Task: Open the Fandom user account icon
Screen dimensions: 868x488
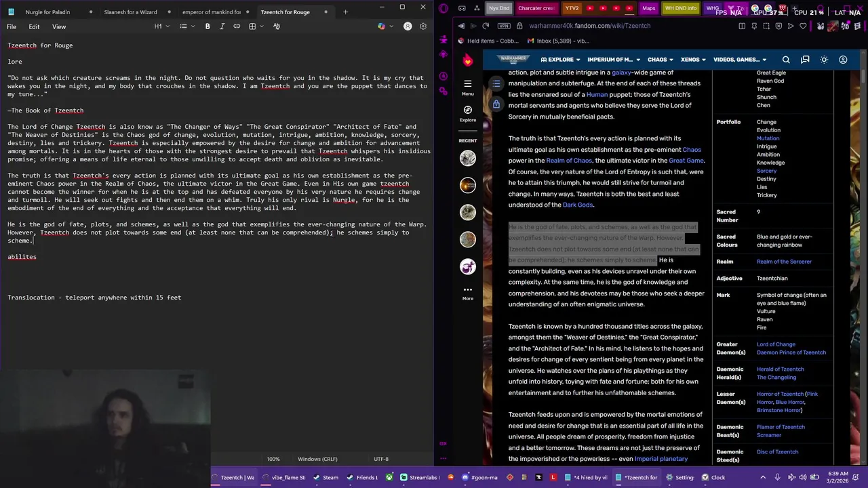Action: pyautogui.click(x=843, y=60)
